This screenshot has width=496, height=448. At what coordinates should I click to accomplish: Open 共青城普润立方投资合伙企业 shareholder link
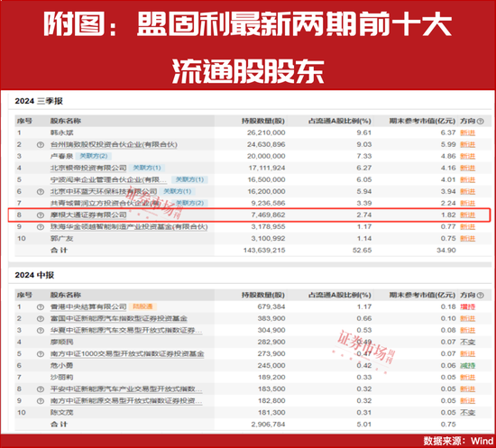108,204
